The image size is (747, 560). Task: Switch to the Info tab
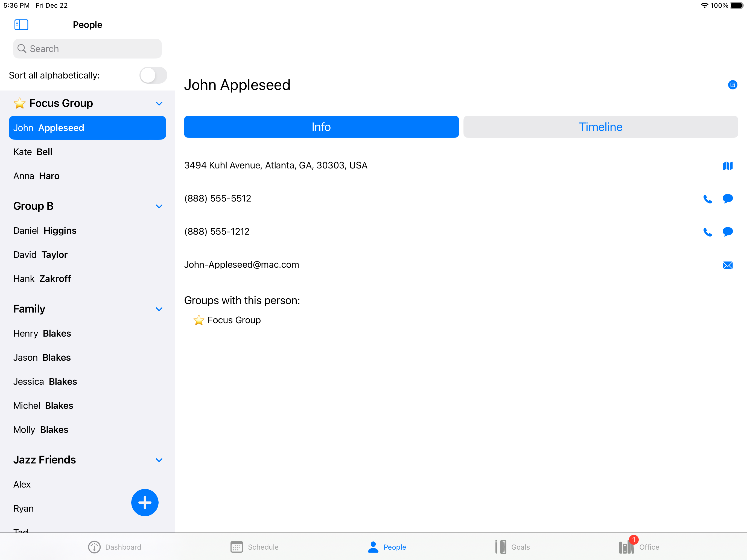pos(321,127)
